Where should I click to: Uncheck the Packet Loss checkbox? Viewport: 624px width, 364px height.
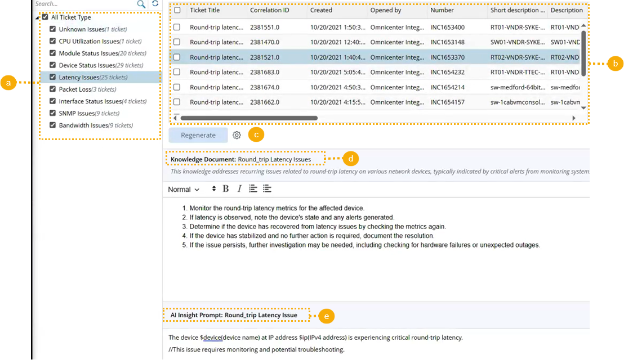coord(53,89)
